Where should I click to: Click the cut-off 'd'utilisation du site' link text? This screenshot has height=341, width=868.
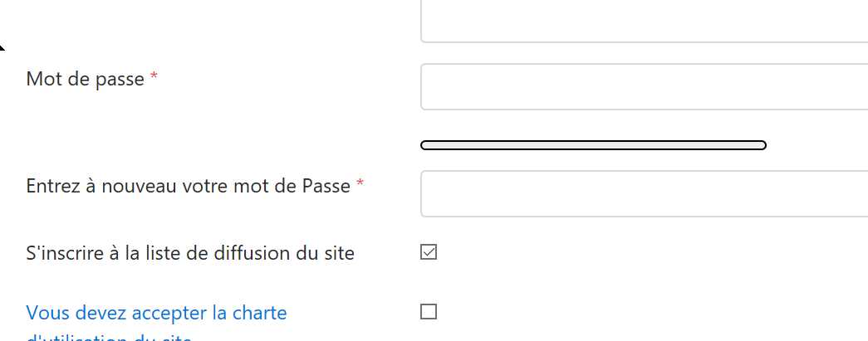click(x=109, y=338)
